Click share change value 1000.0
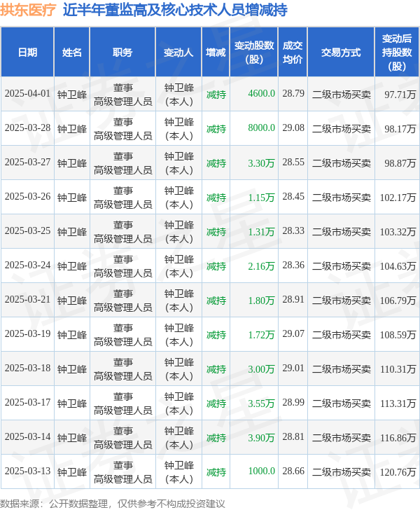Viewport: 420px width, 510px height. pyautogui.click(x=261, y=471)
